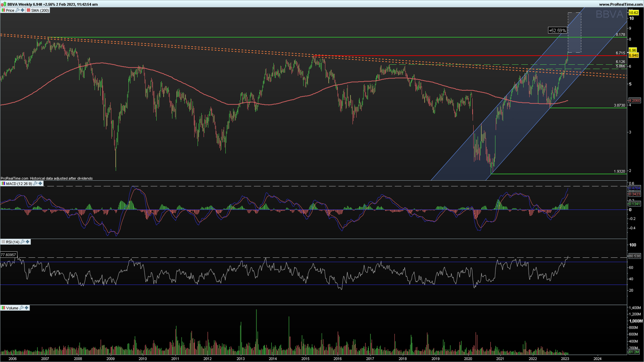Select the MACD (12 26 9) label
The image size is (644, 362).
pos(19,184)
